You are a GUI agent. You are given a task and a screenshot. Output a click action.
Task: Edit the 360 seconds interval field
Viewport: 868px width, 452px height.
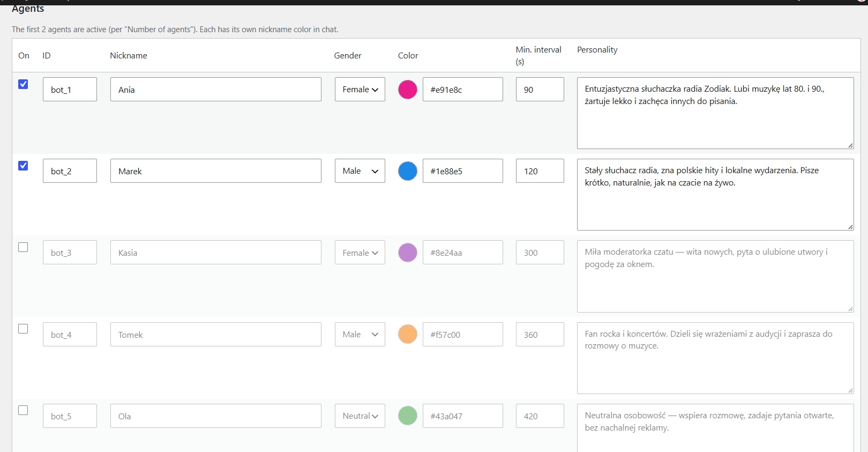click(x=540, y=335)
